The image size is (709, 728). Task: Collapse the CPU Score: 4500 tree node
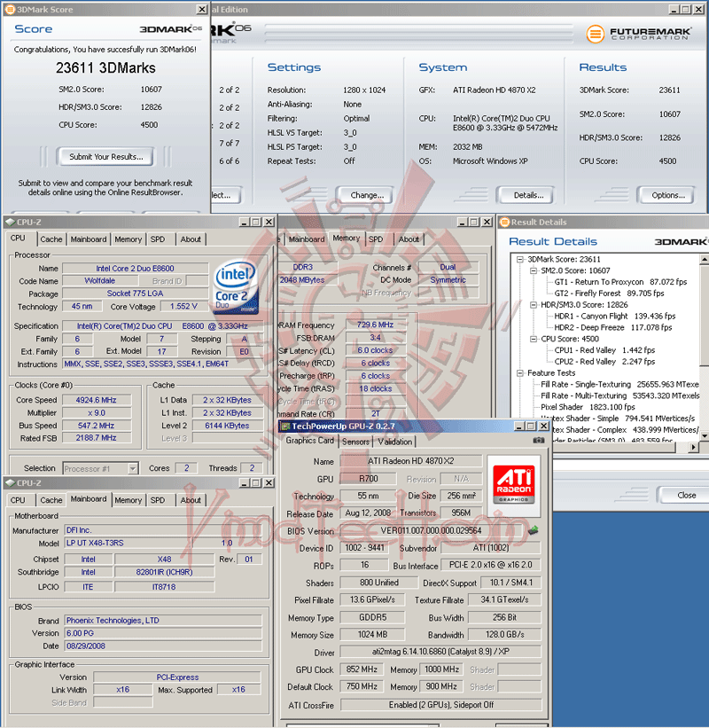tap(534, 339)
